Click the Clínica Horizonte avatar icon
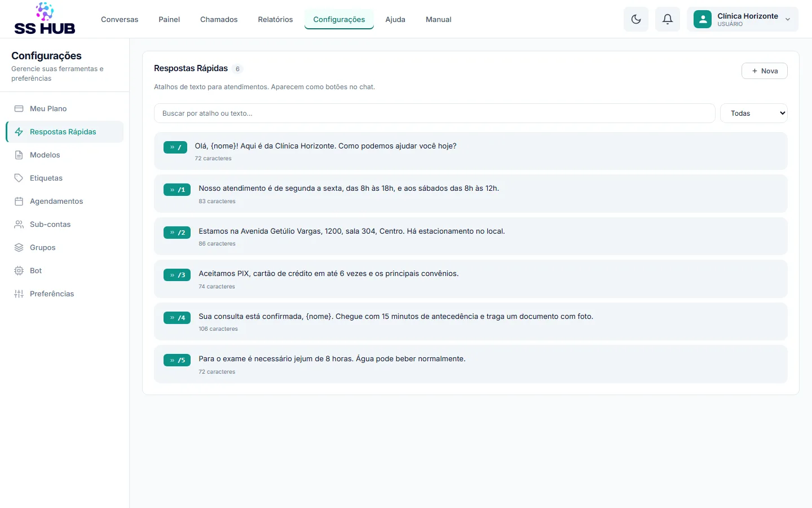Image resolution: width=812 pixels, height=508 pixels. [703, 19]
